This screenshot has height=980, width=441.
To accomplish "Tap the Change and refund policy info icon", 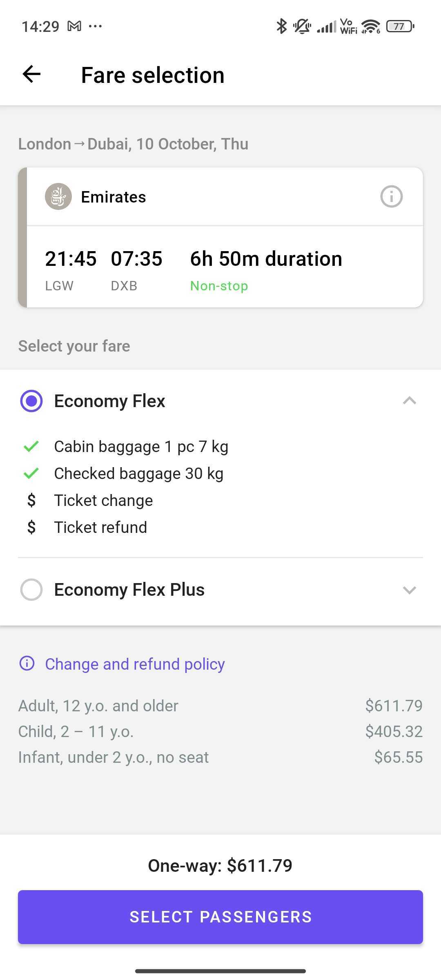I will (27, 664).
